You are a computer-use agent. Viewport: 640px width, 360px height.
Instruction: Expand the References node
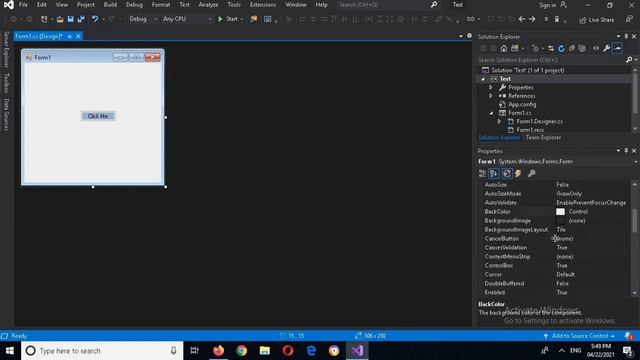(x=491, y=96)
